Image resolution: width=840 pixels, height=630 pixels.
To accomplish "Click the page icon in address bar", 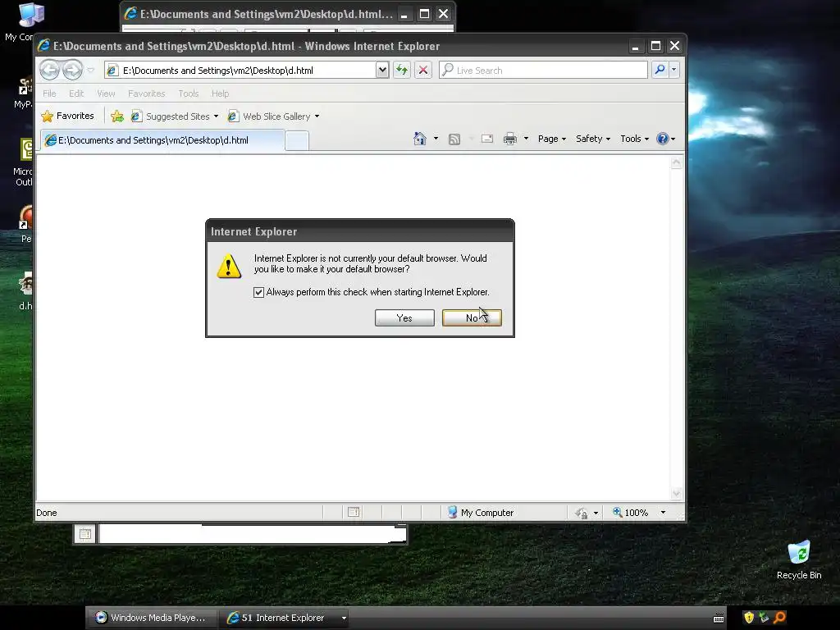I will click(x=112, y=71).
